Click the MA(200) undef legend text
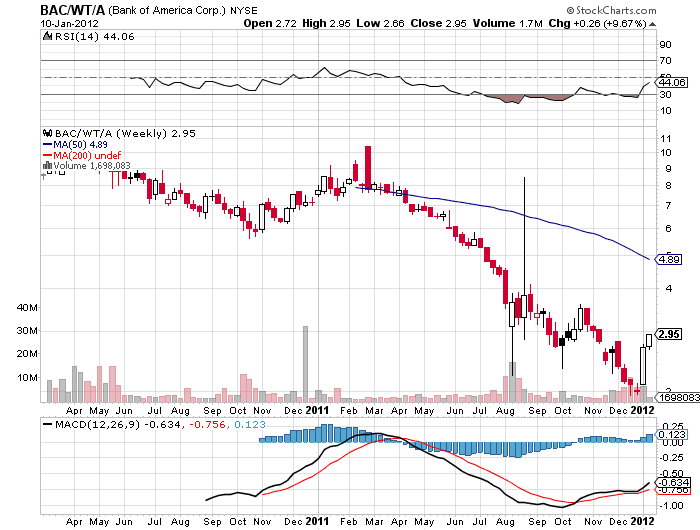700x530 pixels. coord(87,155)
